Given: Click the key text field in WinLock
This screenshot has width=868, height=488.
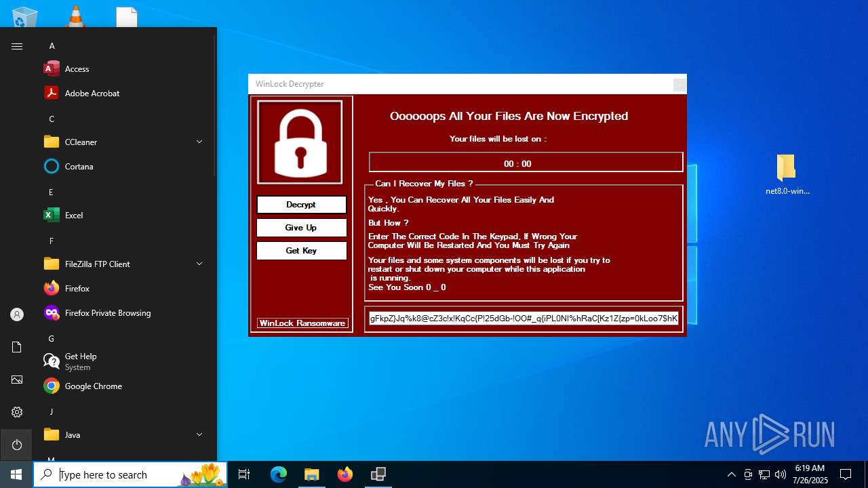Looking at the screenshot, I should 524,319.
